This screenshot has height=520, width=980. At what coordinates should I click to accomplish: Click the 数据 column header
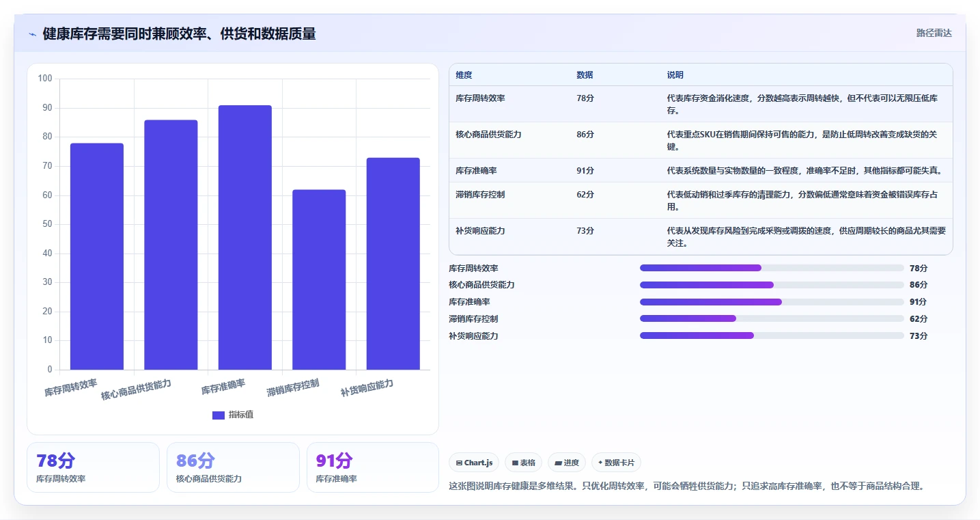pyautogui.click(x=585, y=75)
